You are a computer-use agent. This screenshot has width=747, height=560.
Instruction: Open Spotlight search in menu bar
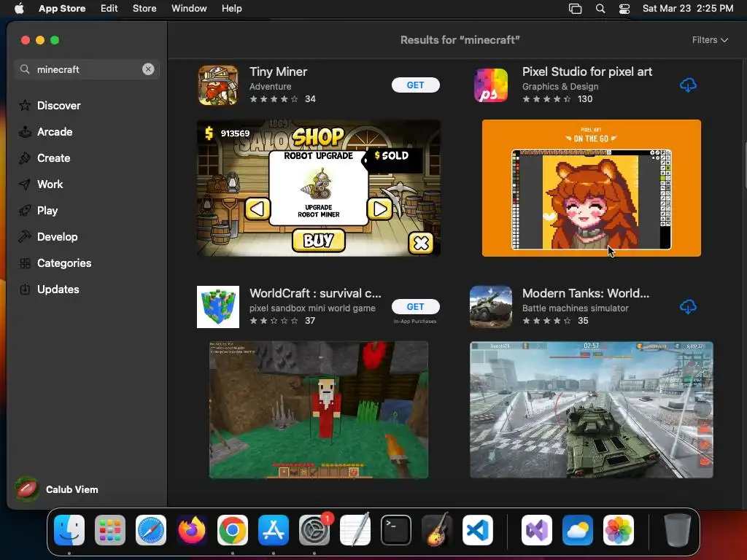pos(600,9)
